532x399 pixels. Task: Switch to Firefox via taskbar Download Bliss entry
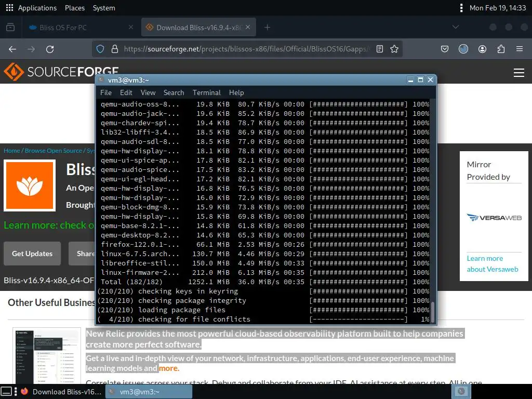pos(61,392)
